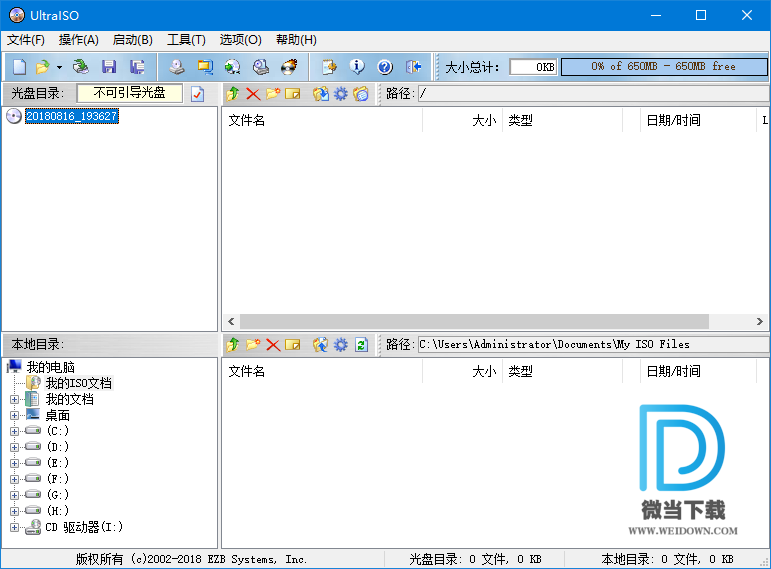Screen dimensions: 771x569
Task: Click the red X delete icon in local pane
Action: click(273, 345)
